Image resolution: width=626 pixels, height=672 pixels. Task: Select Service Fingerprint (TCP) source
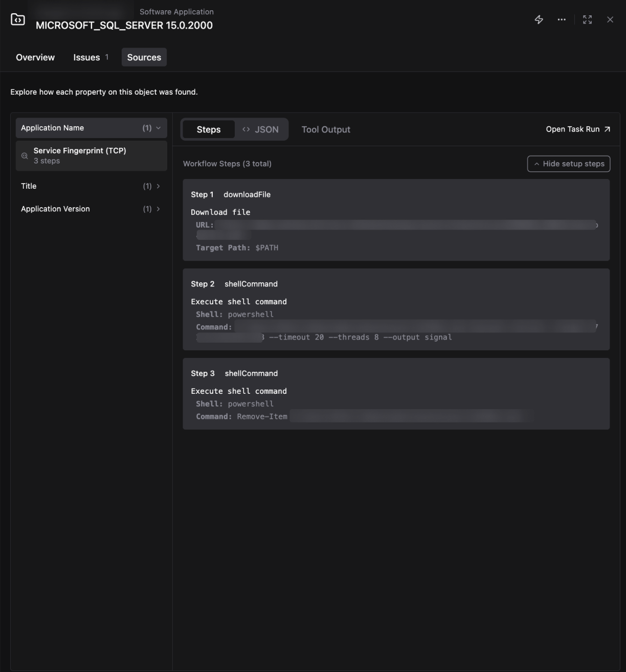pos(92,155)
